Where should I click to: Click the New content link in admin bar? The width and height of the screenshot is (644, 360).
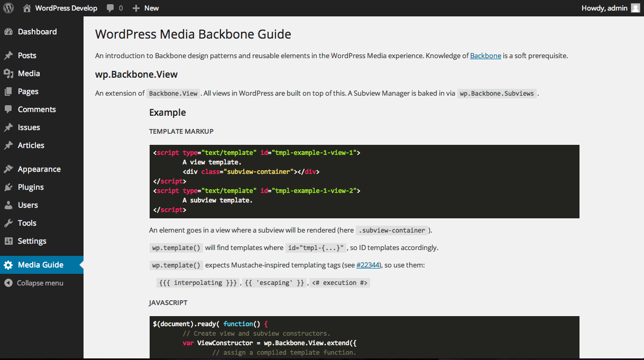pos(152,8)
